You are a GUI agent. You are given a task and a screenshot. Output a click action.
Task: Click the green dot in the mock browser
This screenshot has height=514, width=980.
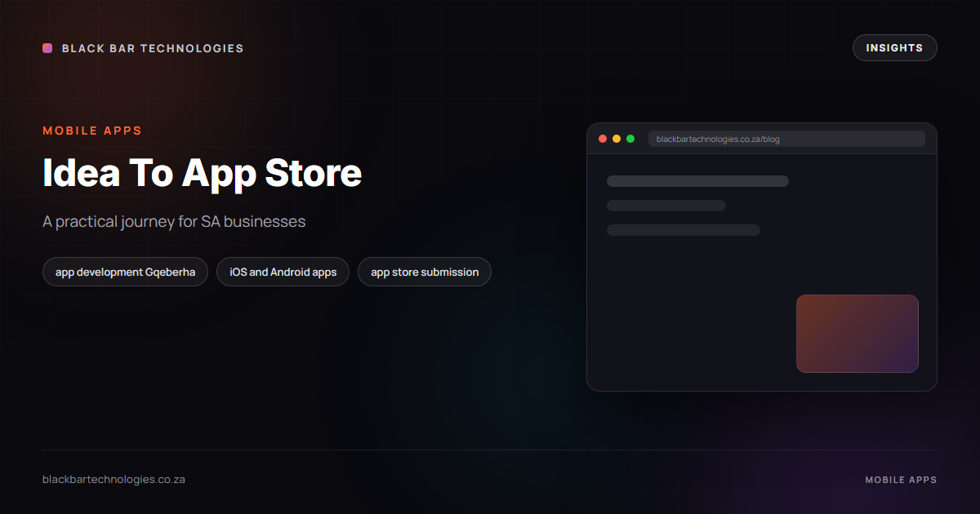[630, 139]
